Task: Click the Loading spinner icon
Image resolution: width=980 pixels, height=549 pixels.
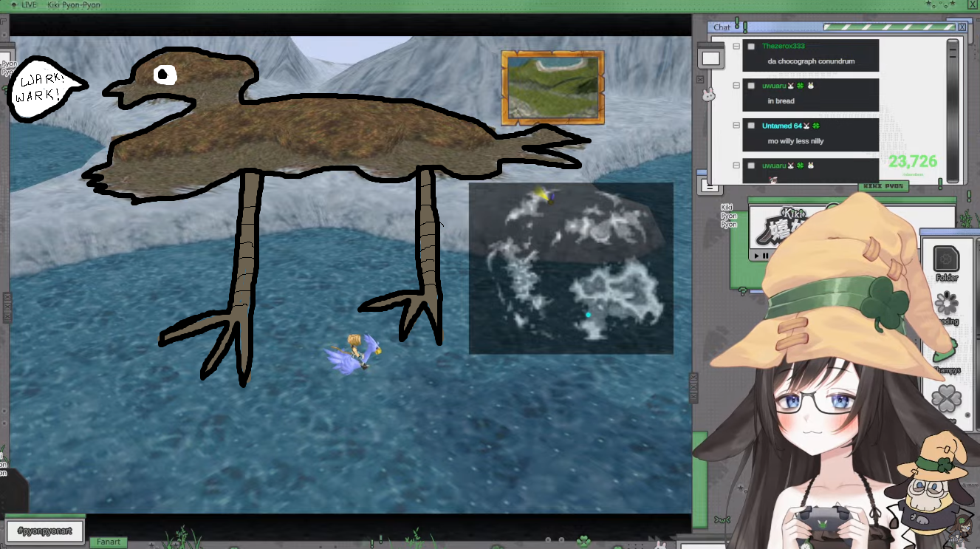Action: click(946, 304)
